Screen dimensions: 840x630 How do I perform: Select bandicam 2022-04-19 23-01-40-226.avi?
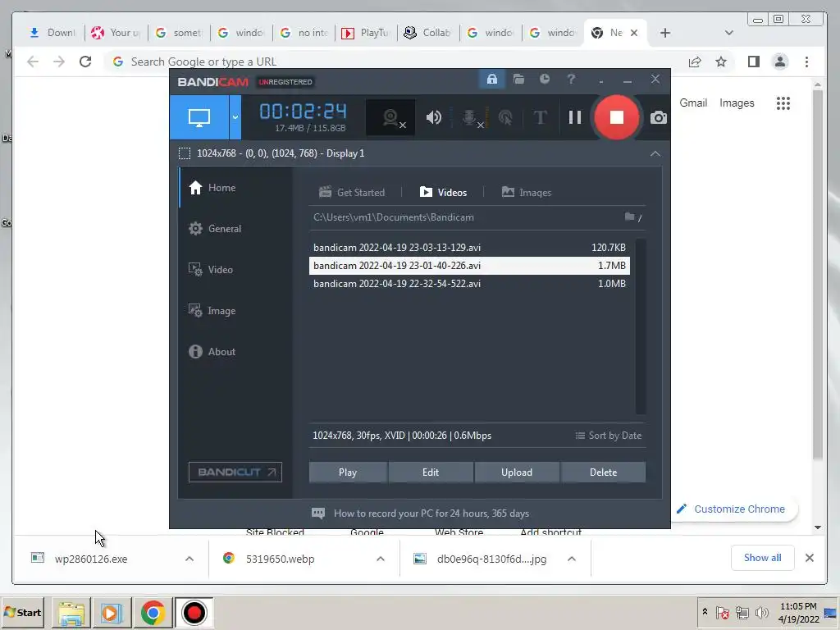pyautogui.click(x=469, y=266)
